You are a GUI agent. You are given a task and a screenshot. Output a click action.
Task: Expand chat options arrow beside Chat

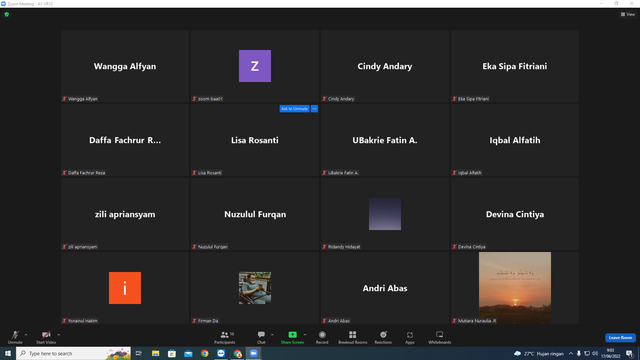click(x=272, y=335)
